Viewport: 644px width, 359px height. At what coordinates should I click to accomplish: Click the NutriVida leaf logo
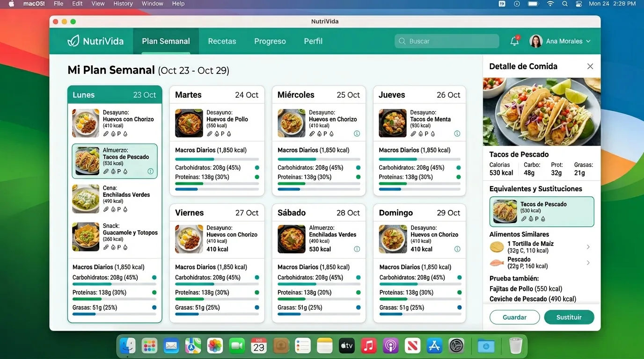coord(73,41)
